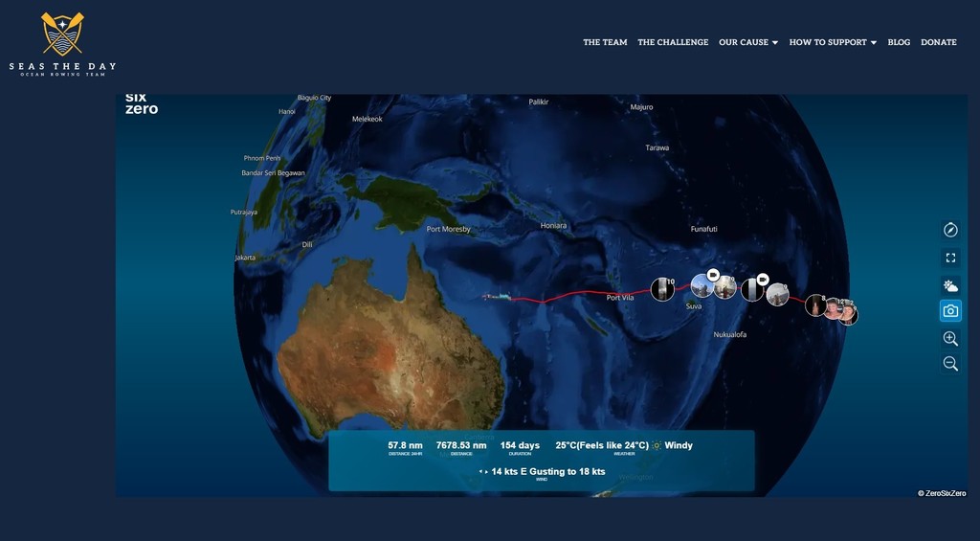Click the Seas The Day logo
The width and height of the screenshot is (980, 541).
[x=62, y=44]
